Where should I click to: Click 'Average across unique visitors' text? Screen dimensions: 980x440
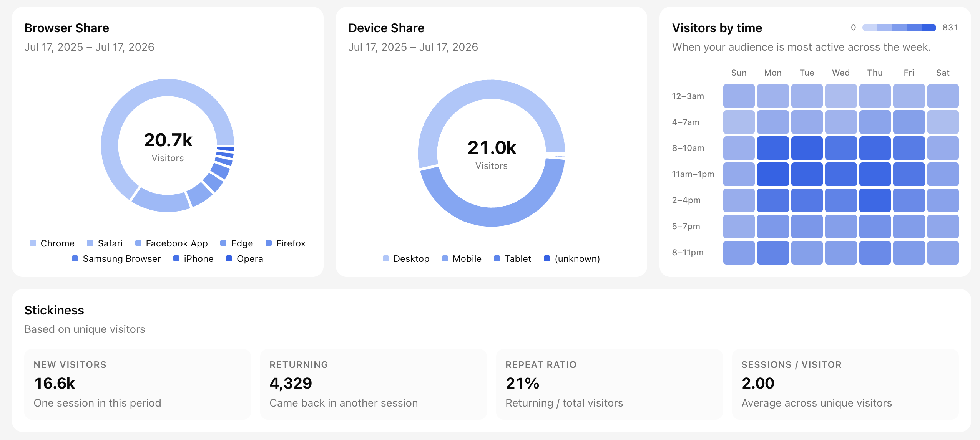(817, 403)
